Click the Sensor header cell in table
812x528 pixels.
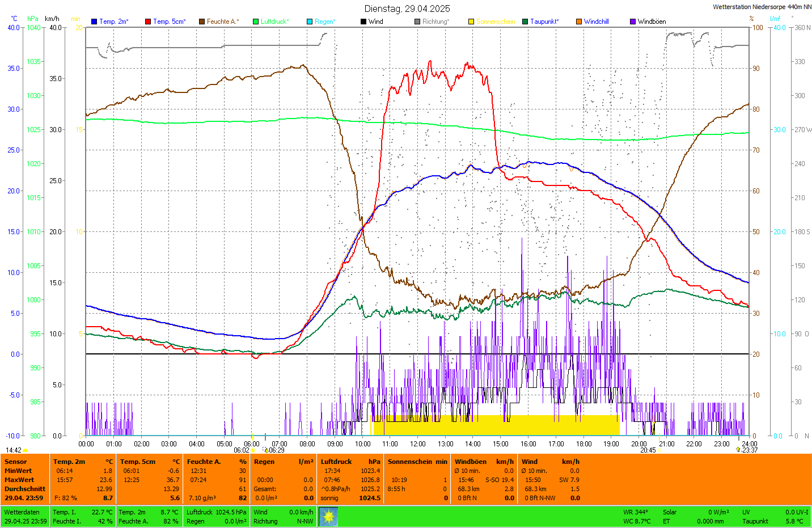click(16, 462)
